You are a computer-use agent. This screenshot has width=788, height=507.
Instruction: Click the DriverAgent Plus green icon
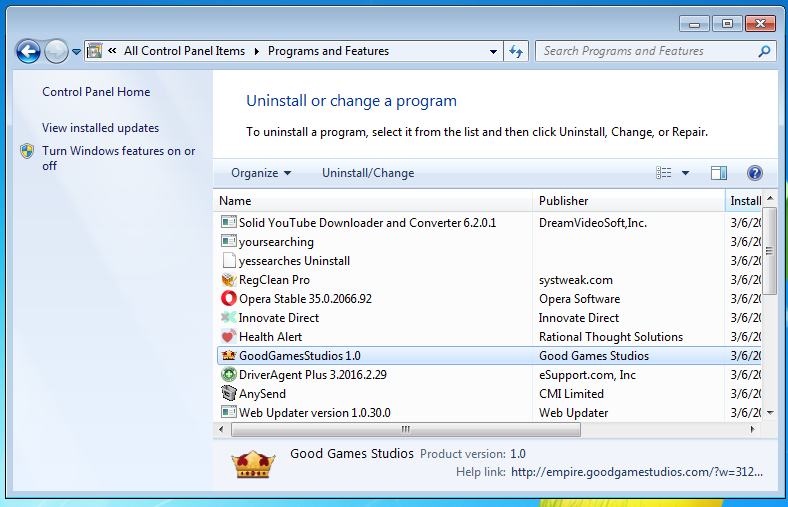pos(229,374)
